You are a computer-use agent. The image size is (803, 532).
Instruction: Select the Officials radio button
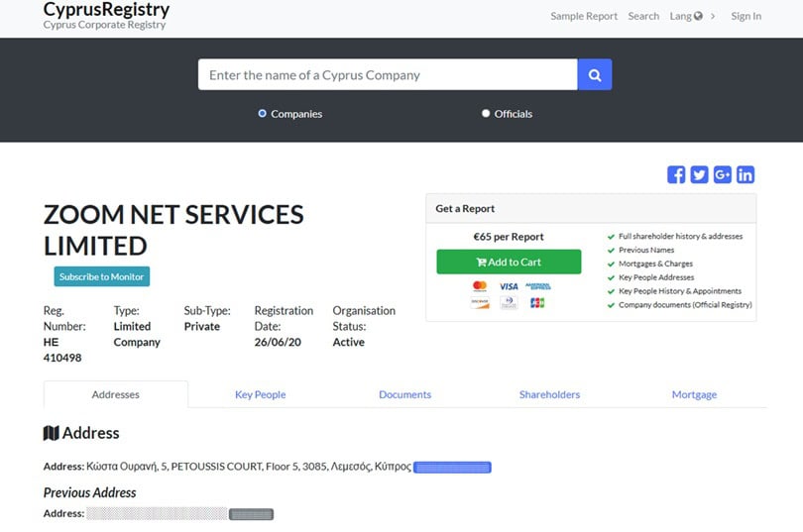coord(486,114)
